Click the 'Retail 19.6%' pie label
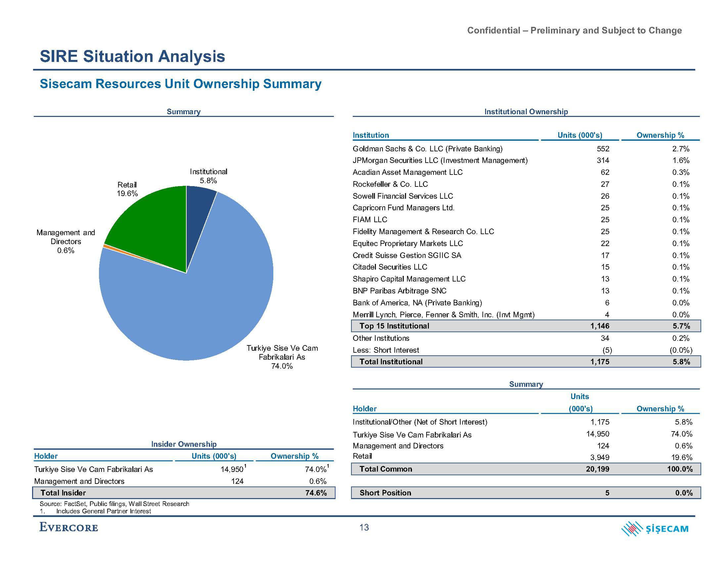This screenshot has height=563, width=728. 127,189
